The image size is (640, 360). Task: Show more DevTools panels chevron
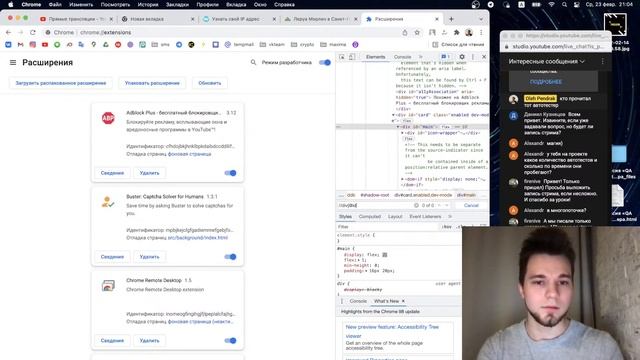pyautogui.click(x=421, y=57)
